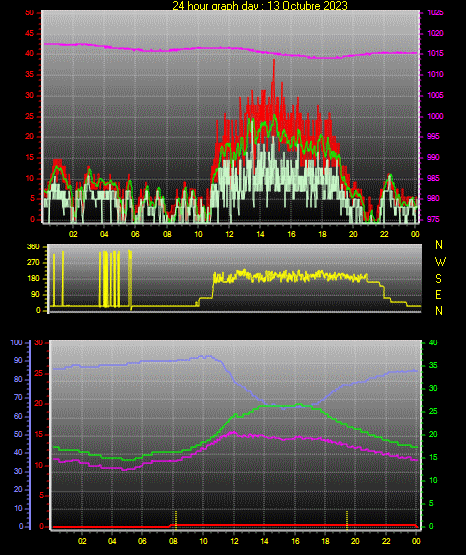Click the yellow sunrise marker near 08
The image size is (466, 555).
pos(176,520)
